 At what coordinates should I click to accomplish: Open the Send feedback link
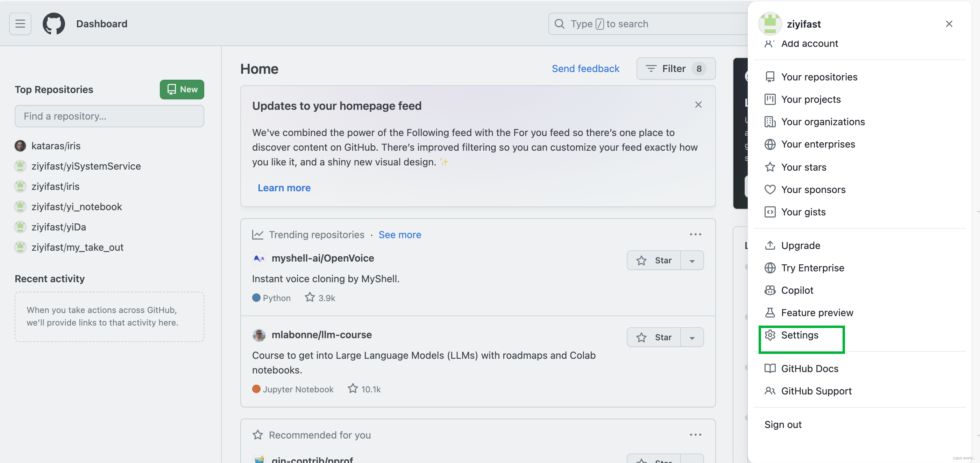pos(585,69)
